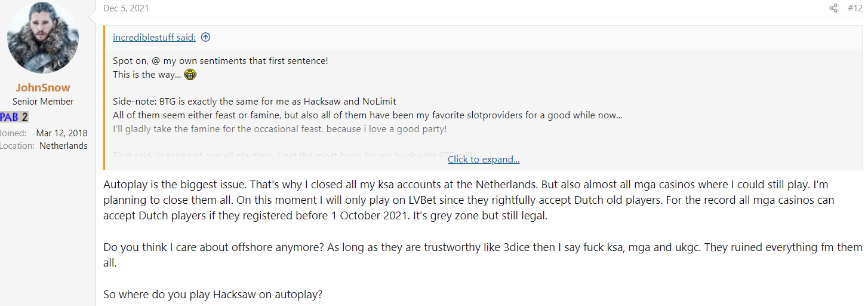Screen dimensions: 868x306
Task: Click the PAB 2 badge
Action: (14, 117)
